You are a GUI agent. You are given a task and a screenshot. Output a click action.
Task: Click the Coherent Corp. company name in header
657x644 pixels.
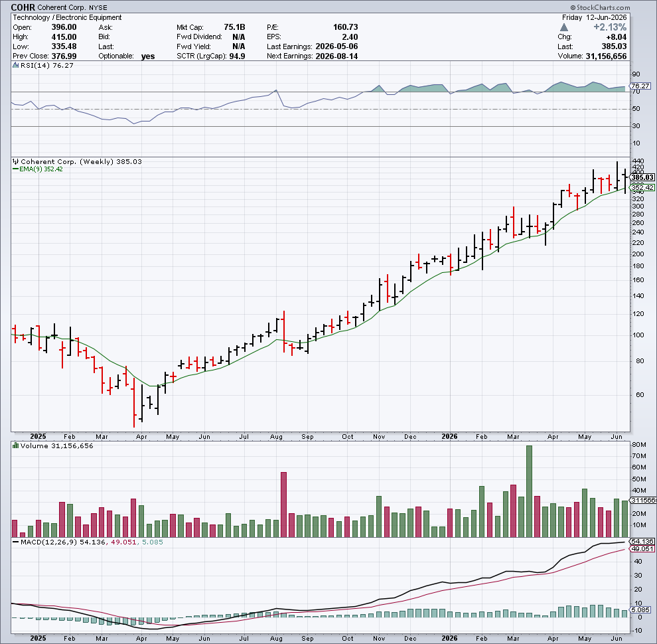(x=62, y=7)
